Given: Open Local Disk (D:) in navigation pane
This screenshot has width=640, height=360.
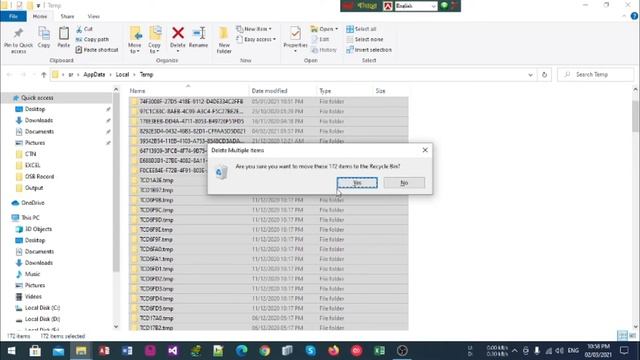Looking at the screenshot, I should click(42, 319).
